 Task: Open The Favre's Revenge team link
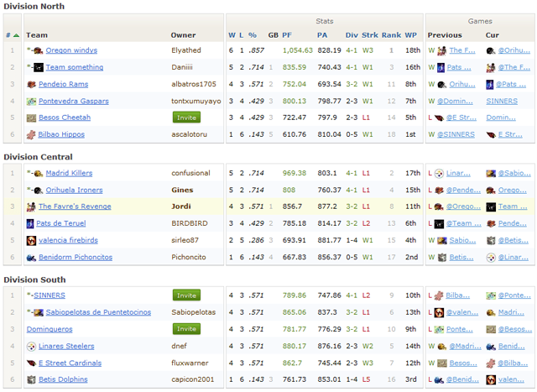point(75,206)
